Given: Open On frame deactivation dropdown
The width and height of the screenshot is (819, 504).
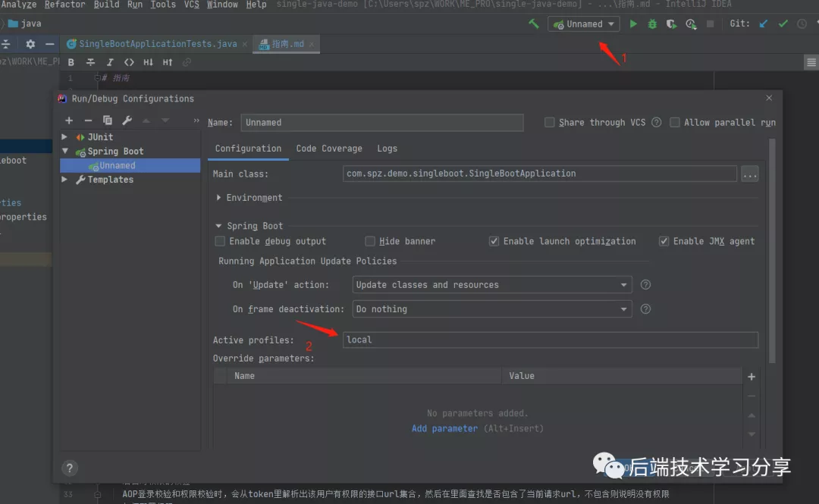Looking at the screenshot, I should tap(492, 308).
